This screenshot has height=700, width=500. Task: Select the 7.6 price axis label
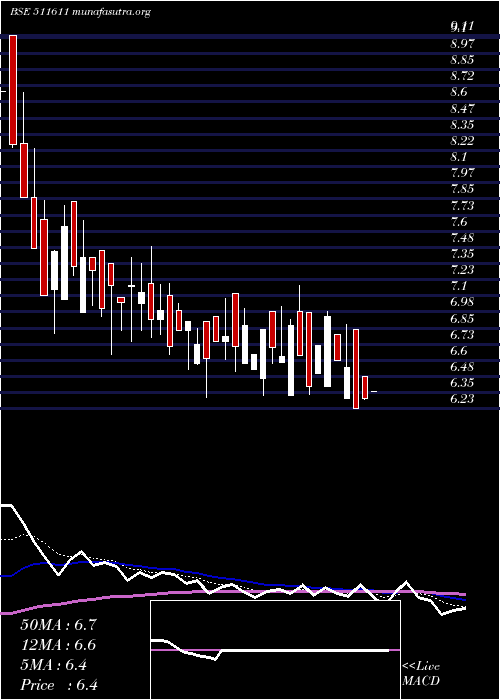click(x=459, y=222)
